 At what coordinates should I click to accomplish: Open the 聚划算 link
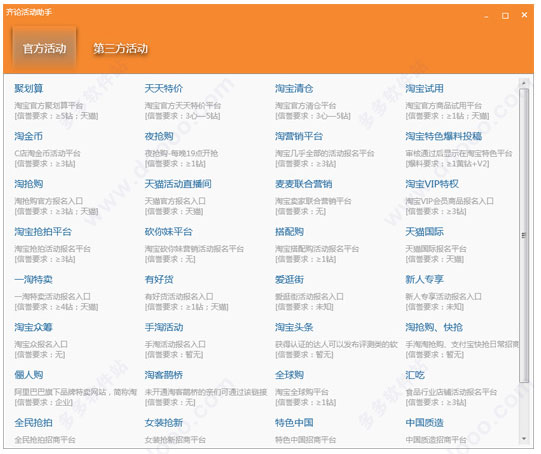coord(29,88)
